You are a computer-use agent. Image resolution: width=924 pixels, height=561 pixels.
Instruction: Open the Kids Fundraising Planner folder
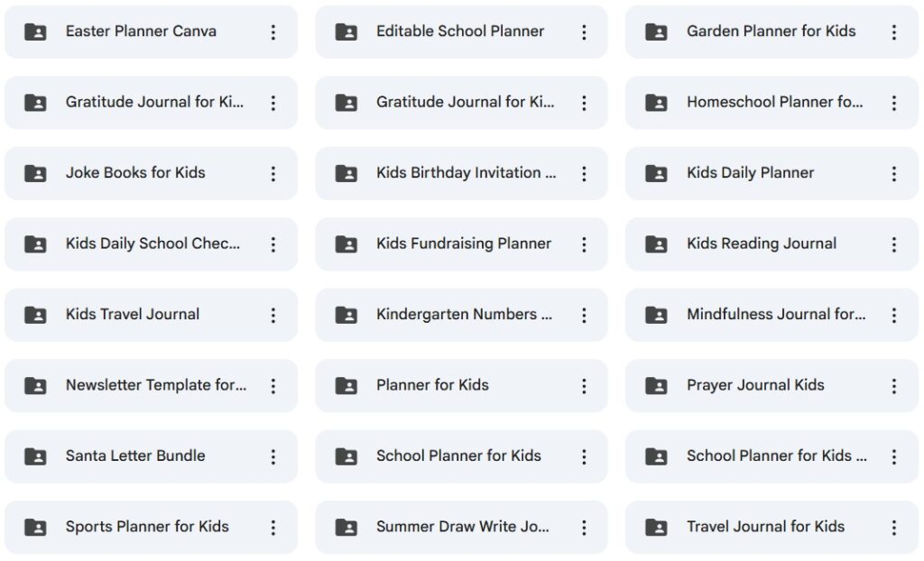tap(463, 244)
